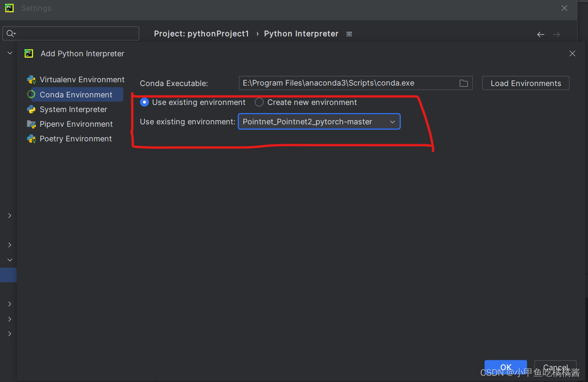The height and width of the screenshot is (382, 588).
Task: Click the Settings search input field
Action: 71,34
